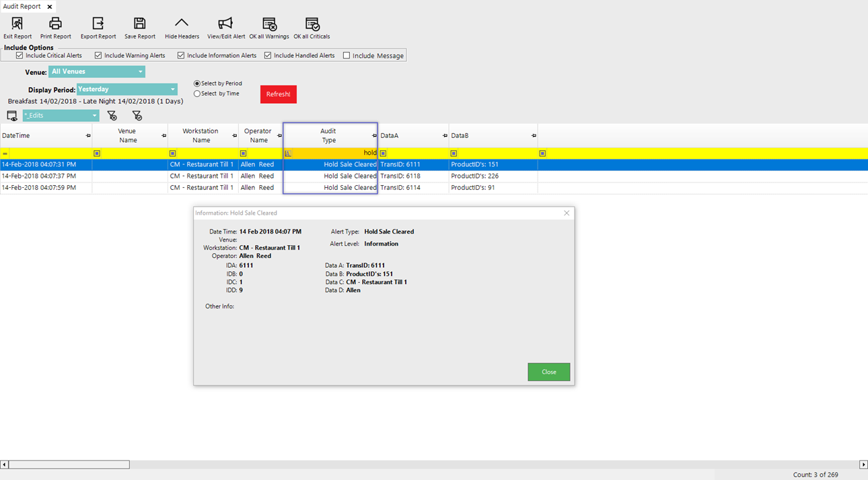Click the DateTime column header
Image resolution: width=868 pixels, height=480 pixels.
coord(40,136)
